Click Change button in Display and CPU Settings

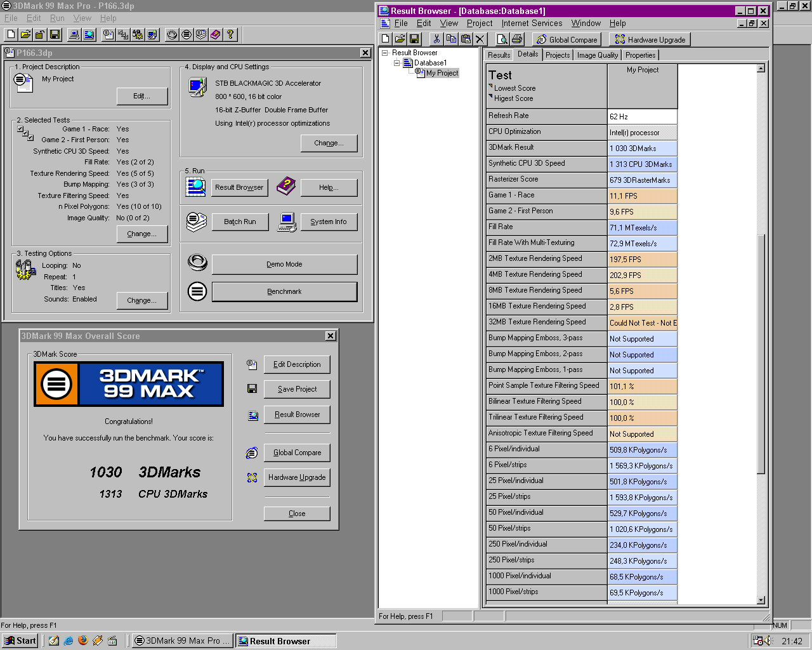coord(329,143)
